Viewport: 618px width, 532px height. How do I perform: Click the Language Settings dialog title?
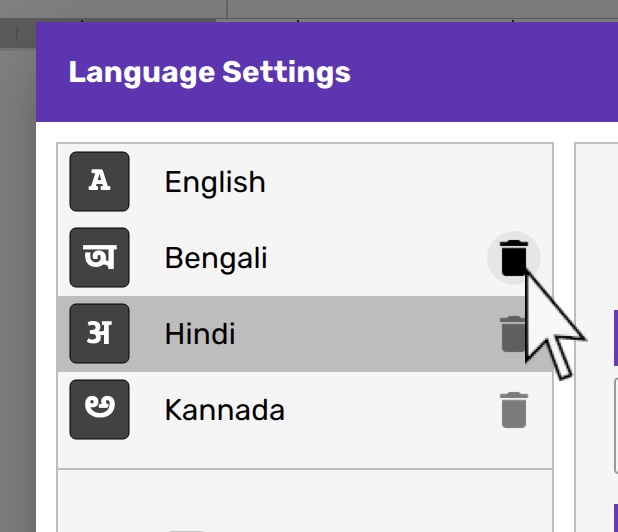209,73
